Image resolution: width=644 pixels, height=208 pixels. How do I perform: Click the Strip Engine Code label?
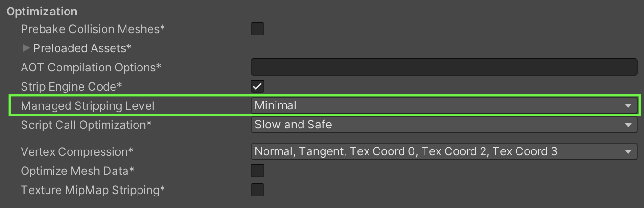[x=72, y=87]
